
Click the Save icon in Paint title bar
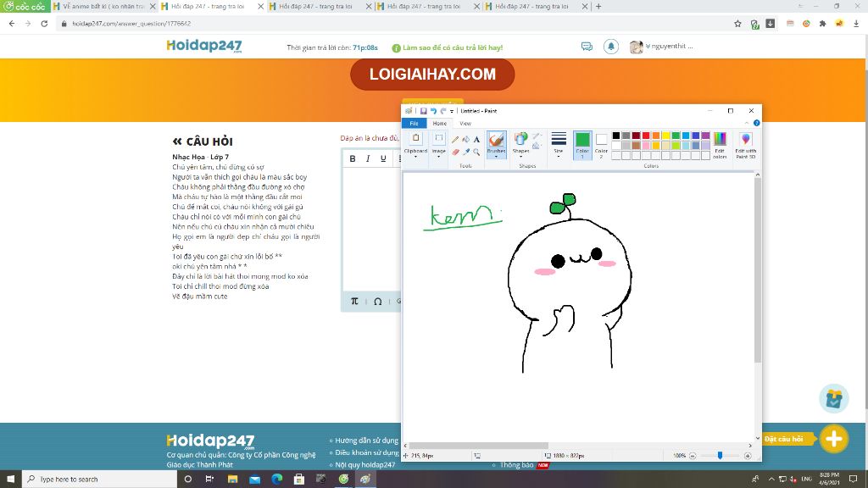coord(423,111)
